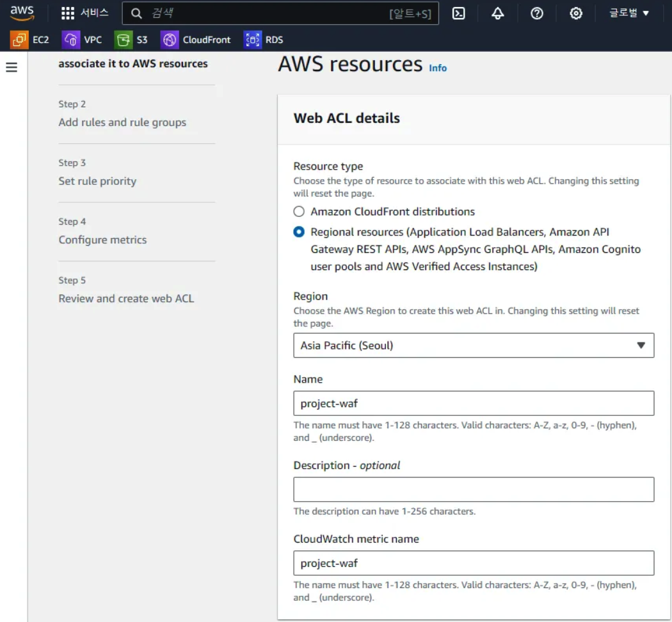Screen dimensions: 672x622
Task: Open the Asia Pacific (Seoul) Region dropdown
Action: (474, 345)
